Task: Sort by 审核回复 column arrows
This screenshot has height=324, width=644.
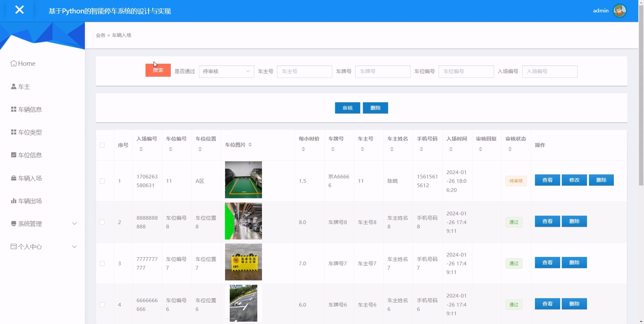Action: 480,149
